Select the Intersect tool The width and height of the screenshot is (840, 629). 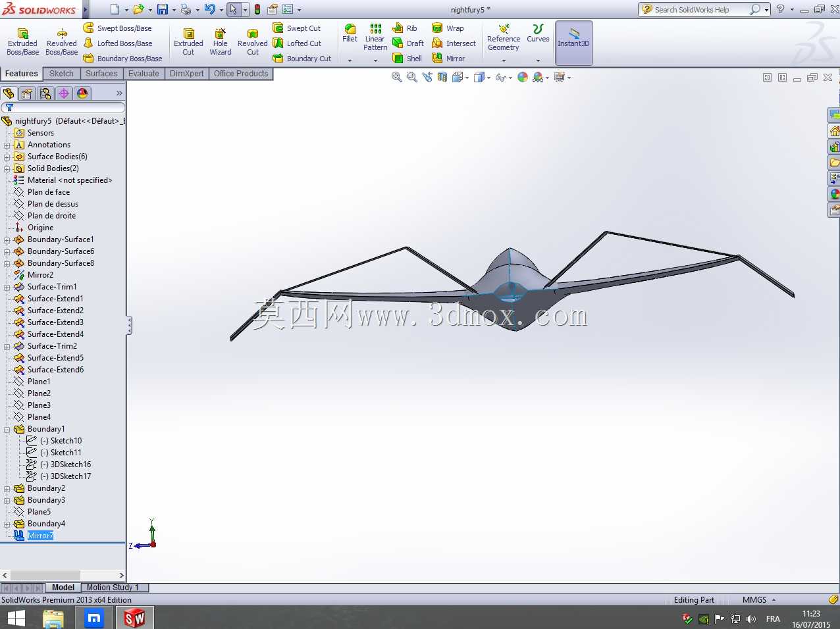coord(454,43)
